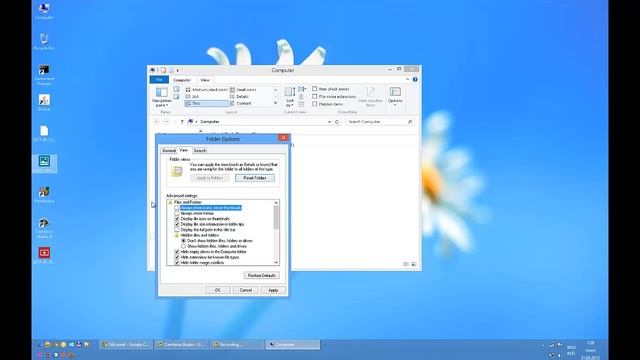Switch to General tab in Folder Options

(x=169, y=151)
